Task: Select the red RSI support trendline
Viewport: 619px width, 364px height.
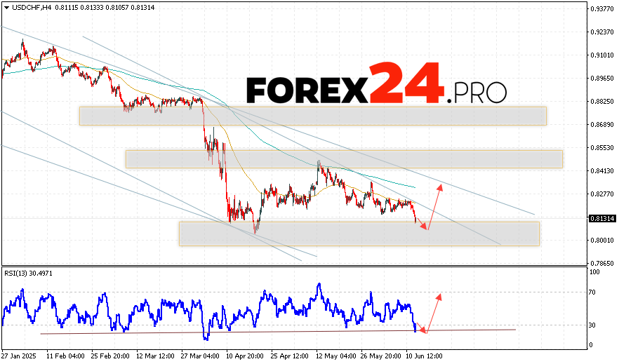Action: [x=281, y=331]
